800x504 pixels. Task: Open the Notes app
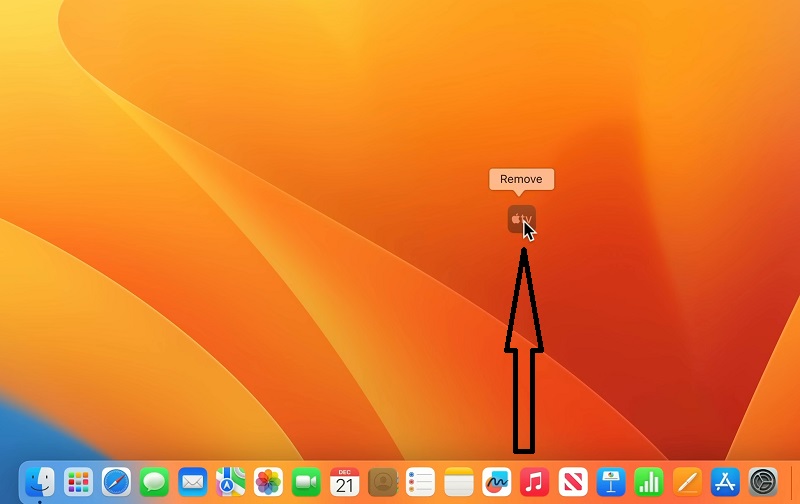point(458,482)
